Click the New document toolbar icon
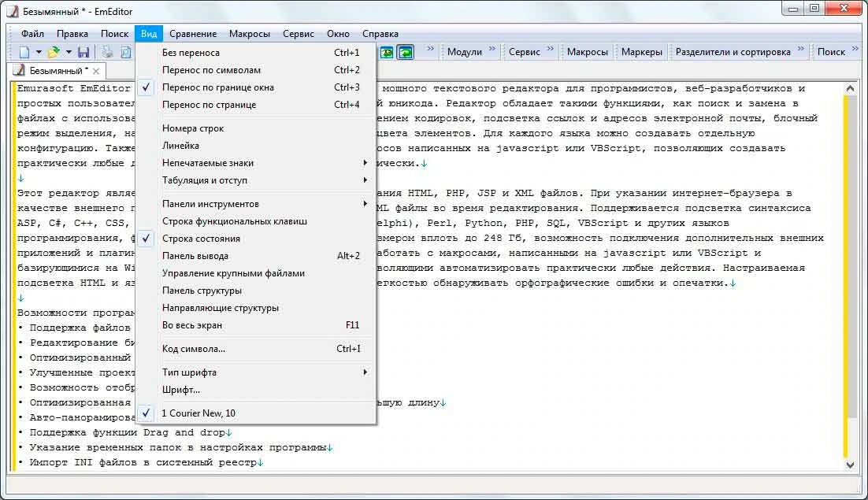 coord(24,52)
